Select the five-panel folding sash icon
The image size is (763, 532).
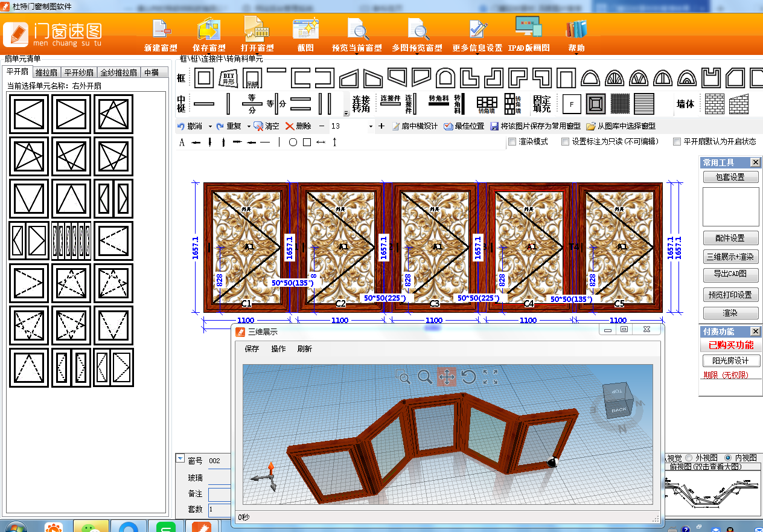click(71, 241)
